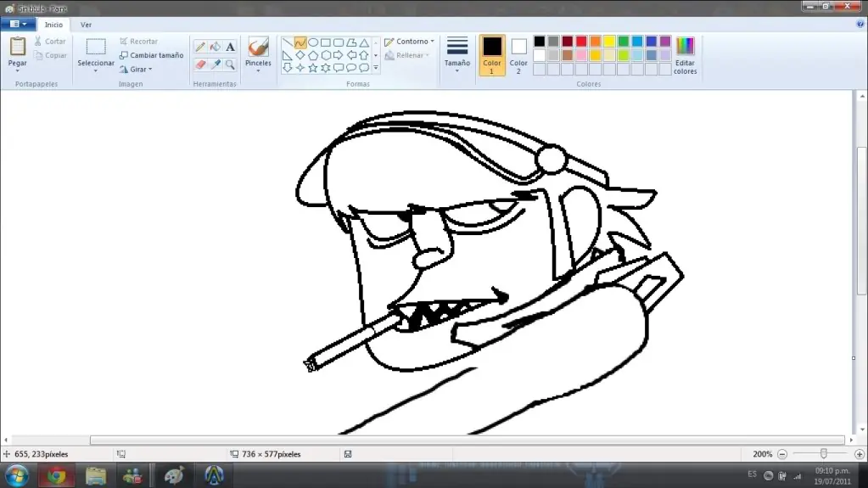Select the Magnifier tool
The height and width of the screenshot is (488, 868).
230,65
